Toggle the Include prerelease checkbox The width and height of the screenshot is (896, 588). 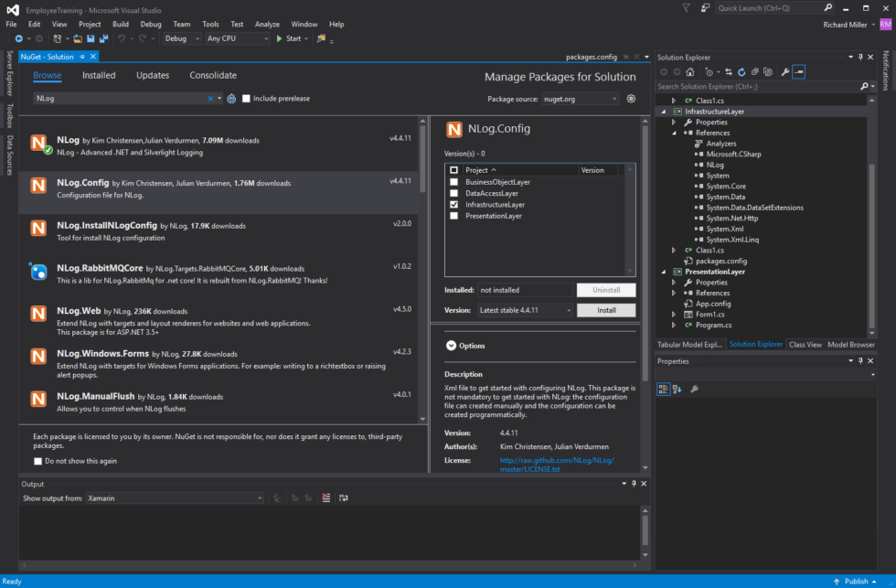click(246, 99)
